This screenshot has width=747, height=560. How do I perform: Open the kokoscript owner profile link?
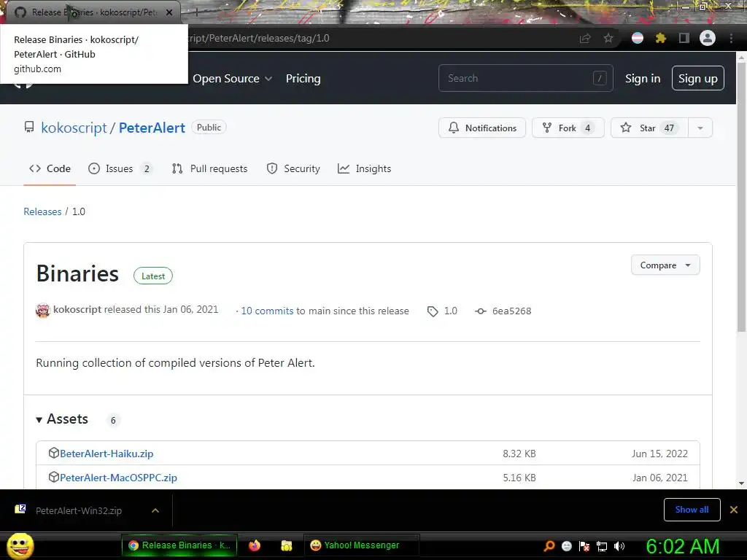74,128
